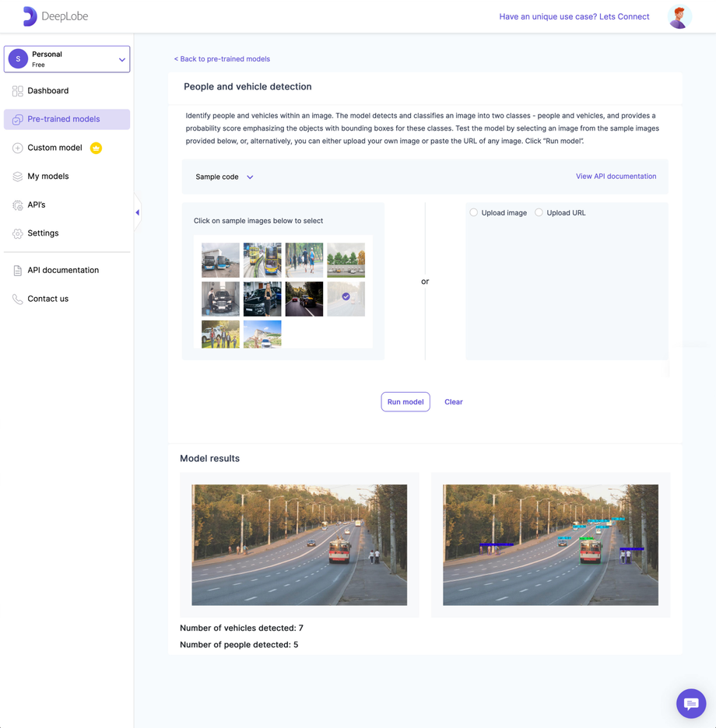Viewport: 716px width, 728px height.
Task: Open the Sample code dropdown
Action: click(223, 177)
